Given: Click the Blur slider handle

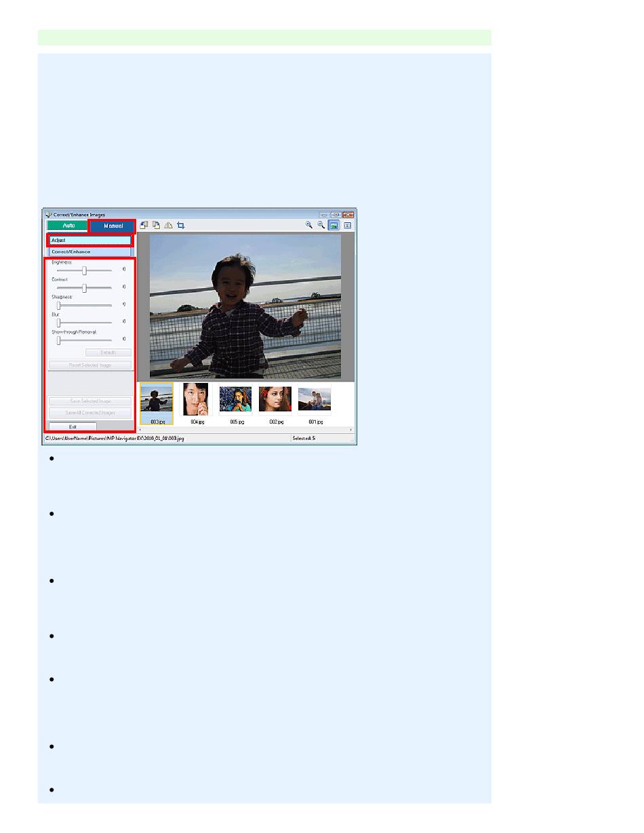Looking at the screenshot, I should [58, 323].
